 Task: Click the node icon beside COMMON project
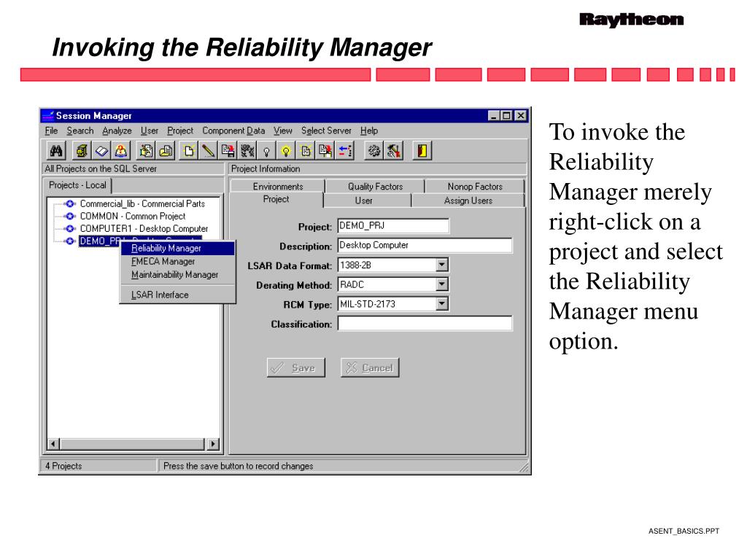[70, 216]
